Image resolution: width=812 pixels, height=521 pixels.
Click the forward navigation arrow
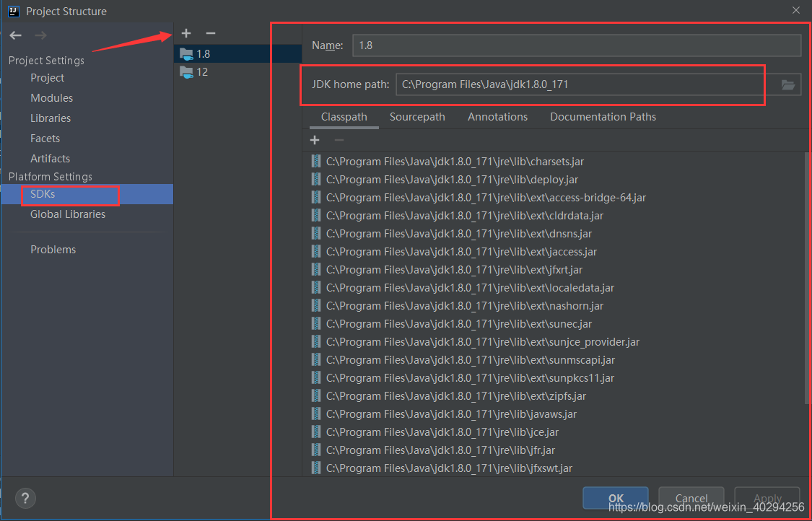click(40, 35)
